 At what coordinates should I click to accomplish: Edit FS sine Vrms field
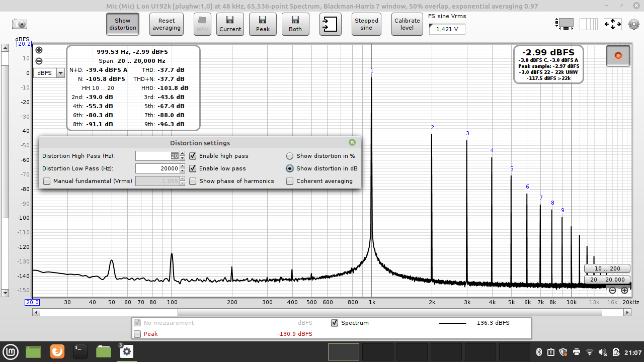tap(447, 29)
